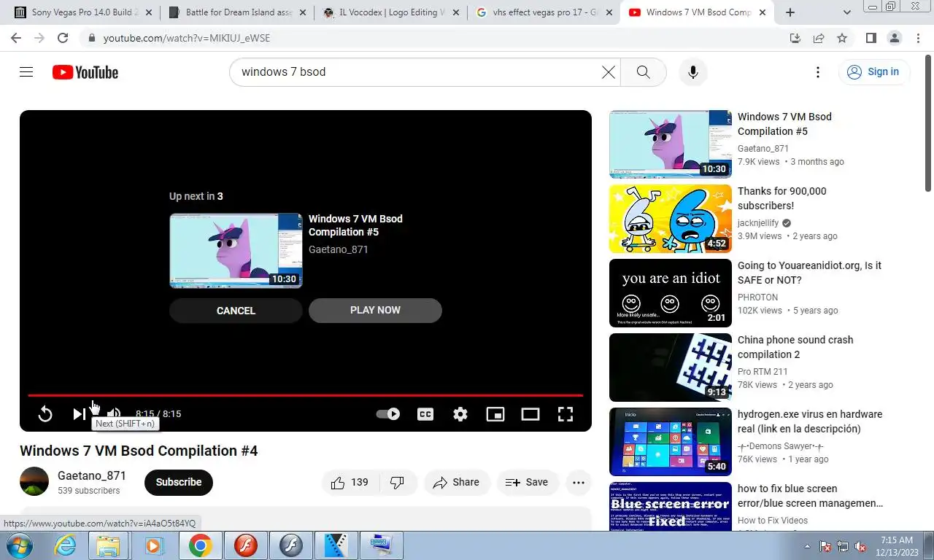Open YouTube settings three-dot menu

click(818, 71)
